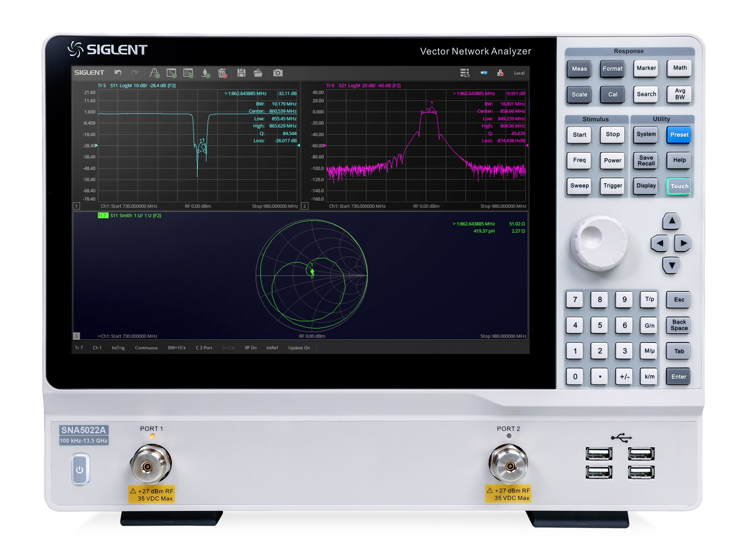Click the add marker icon
The width and height of the screenshot is (747, 560).
tap(205, 73)
